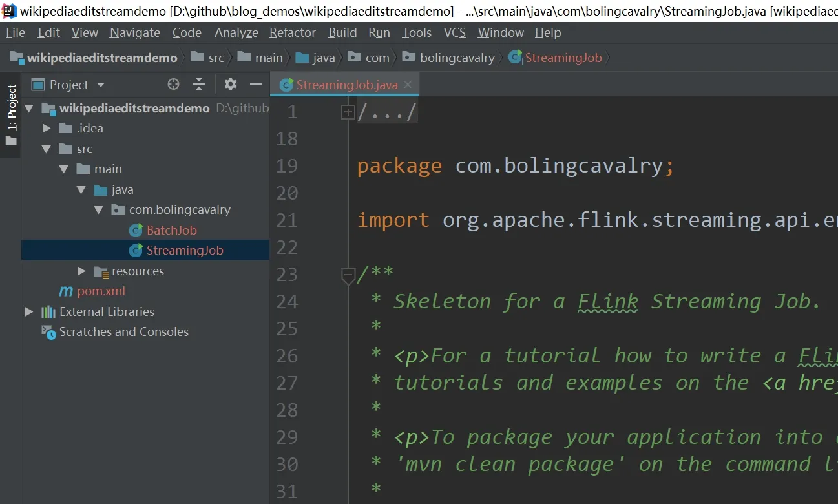Click the BatchJob class icon
Image resolution: width=838 pixels, height=504 pixels.
pyautogui.click(x=136, y=230)
